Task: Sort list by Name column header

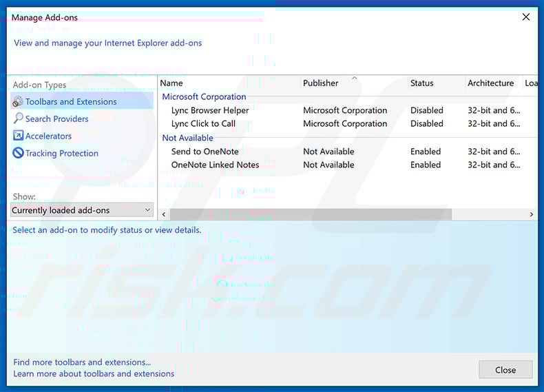Action: 171,83
